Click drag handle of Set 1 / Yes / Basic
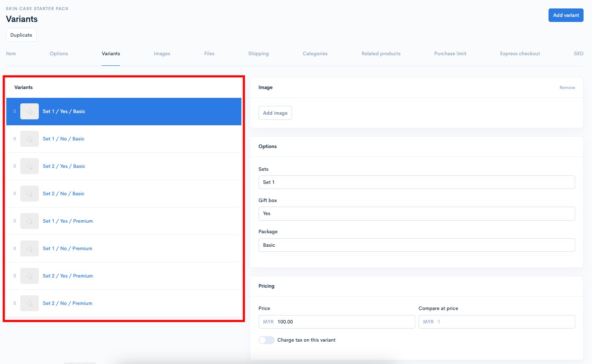The image size is (592, 364). [15, 111]
